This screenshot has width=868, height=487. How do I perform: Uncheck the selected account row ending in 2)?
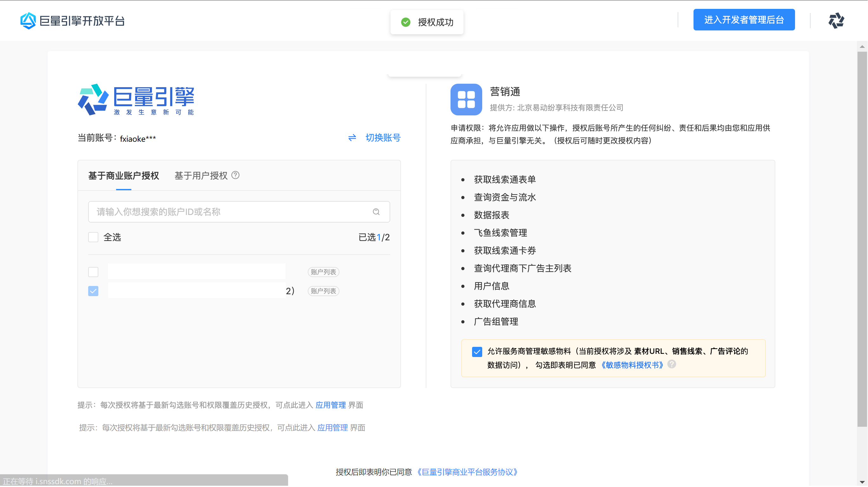pyautogui.click(x=93, y=291)
